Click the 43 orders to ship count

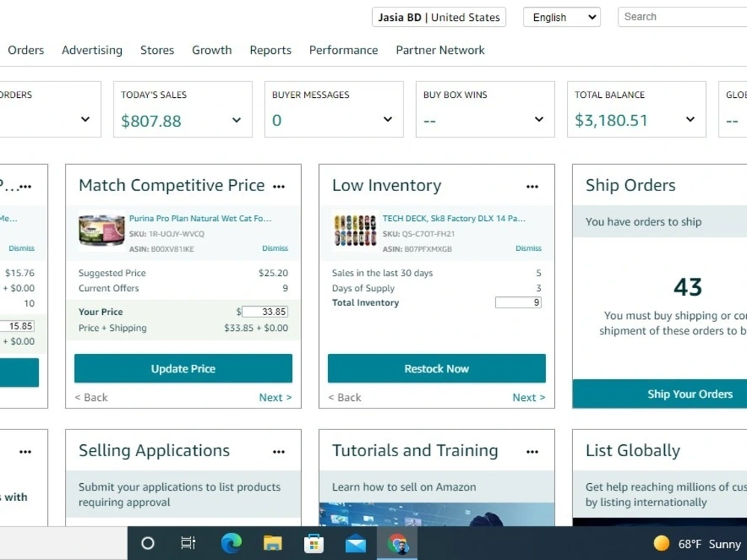click(x=688, y=287)
